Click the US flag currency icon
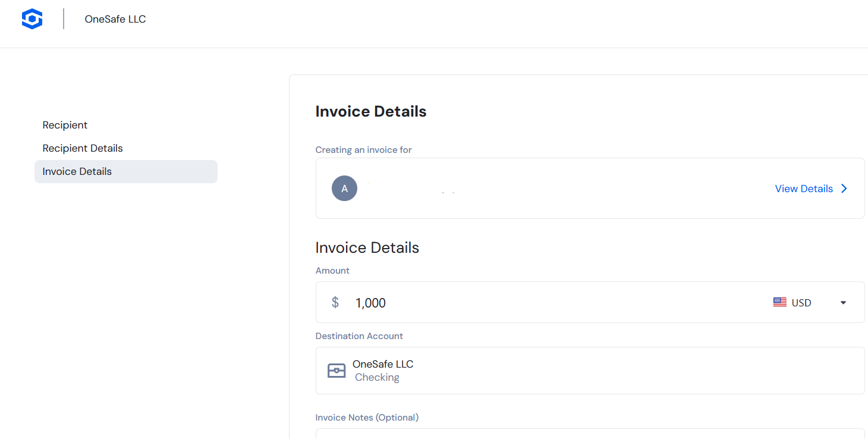This screenshot has width=868, height=439. click(780, 303)
